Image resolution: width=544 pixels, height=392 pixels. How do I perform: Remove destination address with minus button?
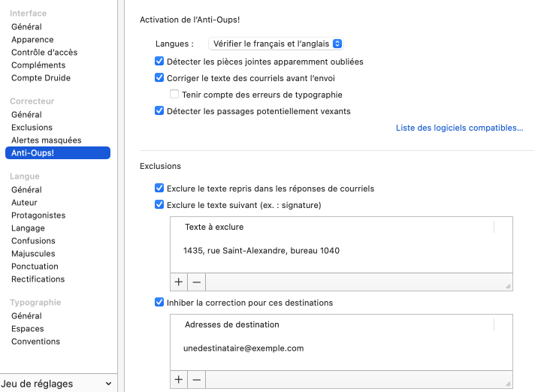[196, 380]
